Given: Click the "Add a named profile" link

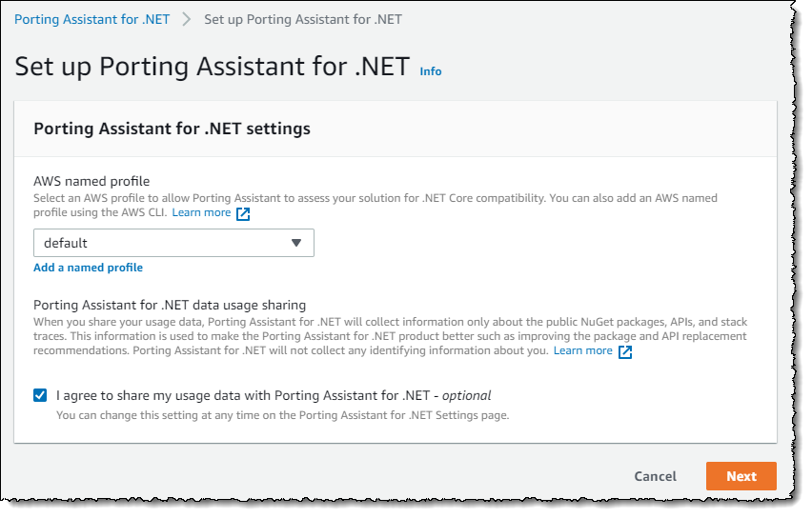Looking at the screenshot, I should [88, 268].
